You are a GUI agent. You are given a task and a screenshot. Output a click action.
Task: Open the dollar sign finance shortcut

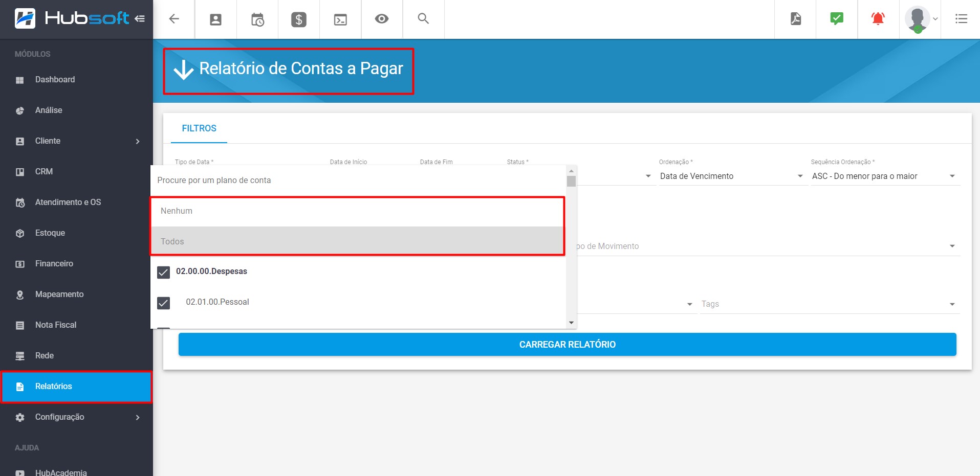tap(299, 19)
